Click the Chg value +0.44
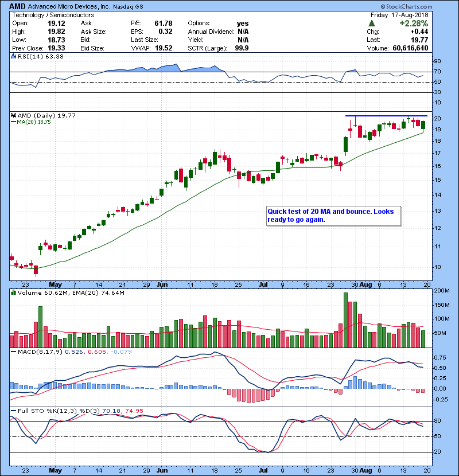Screen dimensions: 459x476 pos(419,32)
